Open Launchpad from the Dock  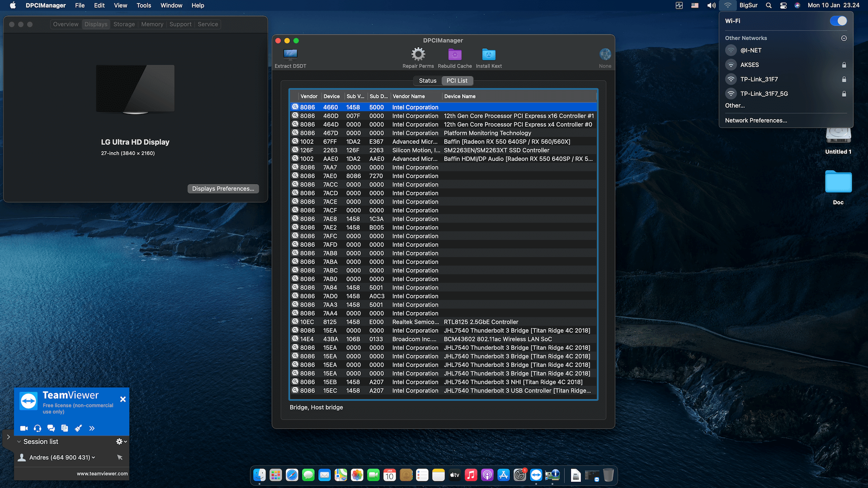pyautogui.click(x=275, y=475)
